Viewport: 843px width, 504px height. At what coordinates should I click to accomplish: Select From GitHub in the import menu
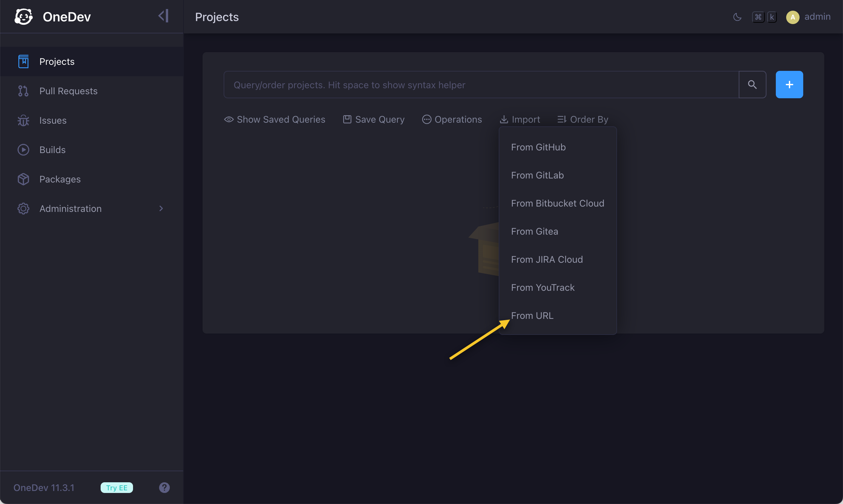[x=538, y=147]
